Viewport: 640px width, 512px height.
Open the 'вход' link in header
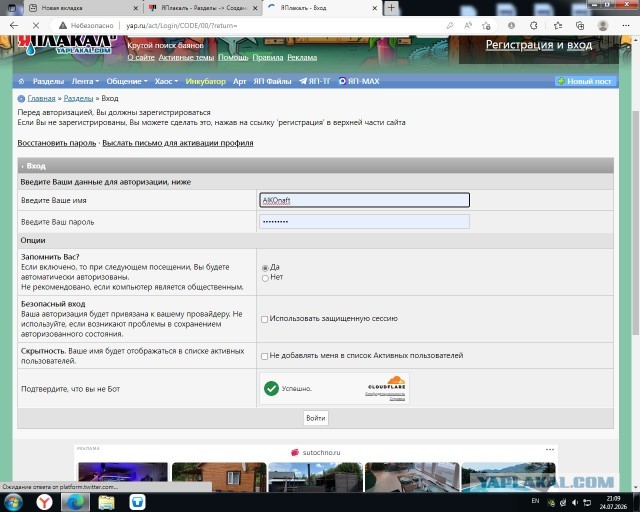tap(579, 45)
